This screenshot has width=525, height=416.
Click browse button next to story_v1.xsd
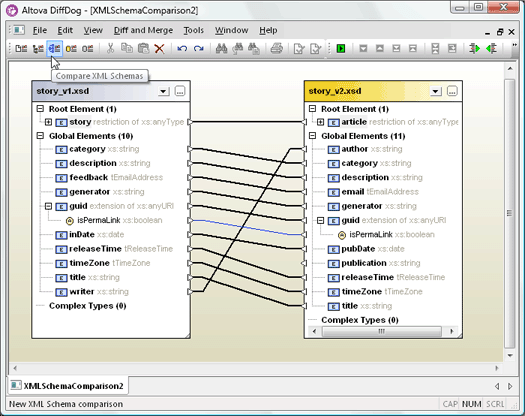tap(180, 91)
